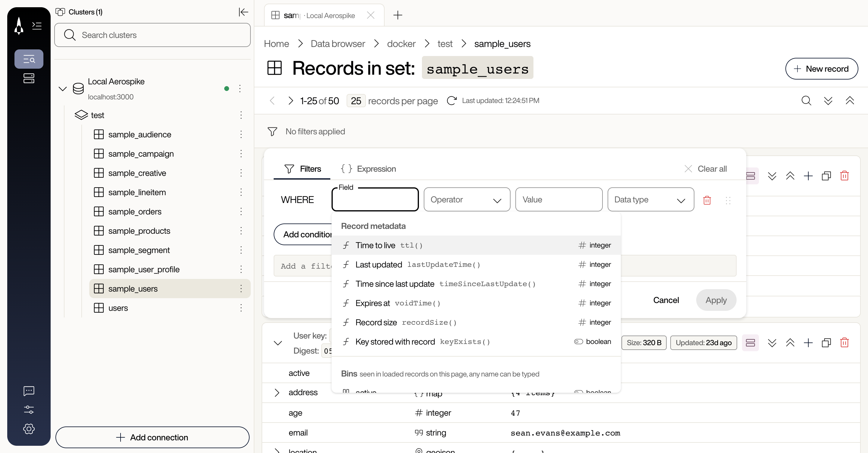Collapse the record with User key chevron

point(278,343)
